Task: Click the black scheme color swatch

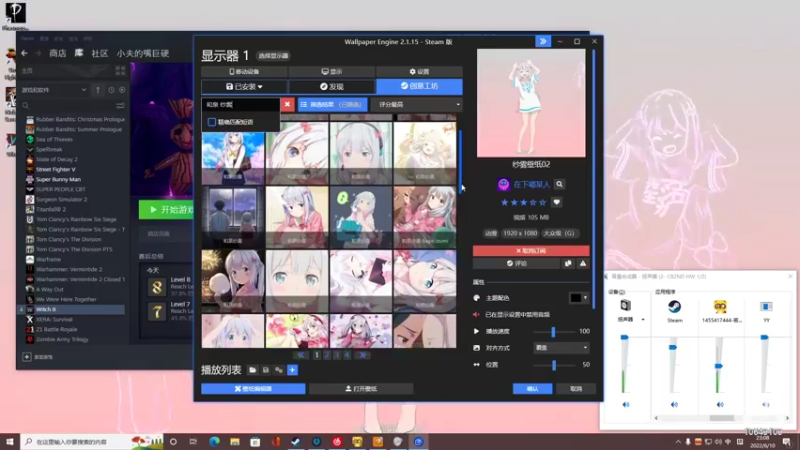Action: point(576,298)
